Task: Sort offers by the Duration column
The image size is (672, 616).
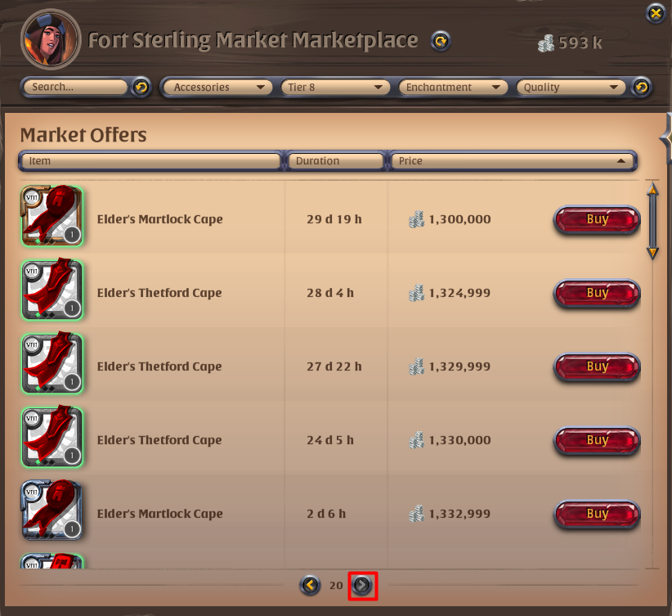Action: [x=335, y=161]
